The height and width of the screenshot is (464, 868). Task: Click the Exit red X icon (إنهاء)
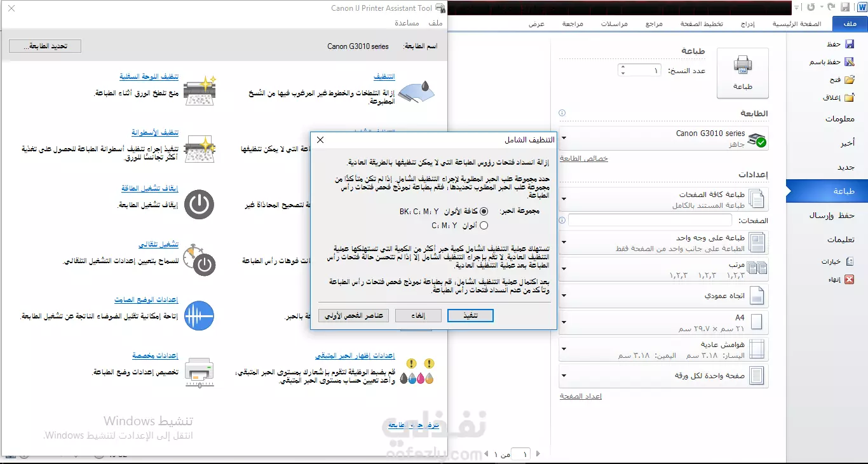coord(848,279)
